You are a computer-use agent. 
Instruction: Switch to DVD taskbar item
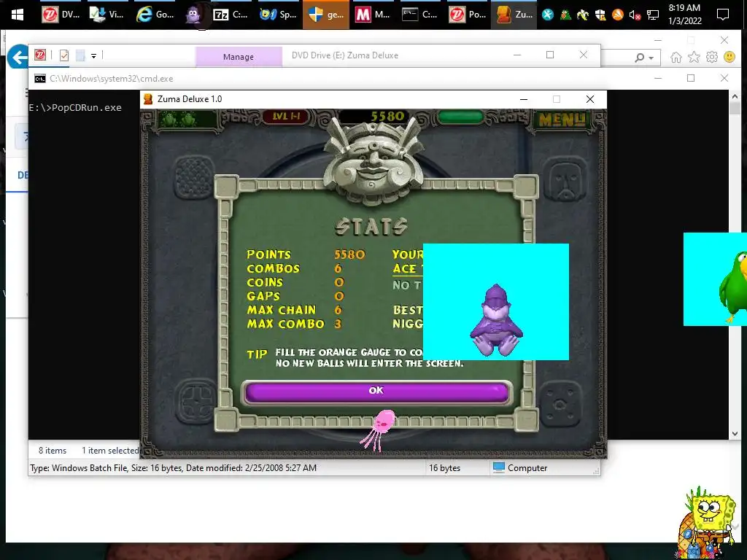coord(61,15)
